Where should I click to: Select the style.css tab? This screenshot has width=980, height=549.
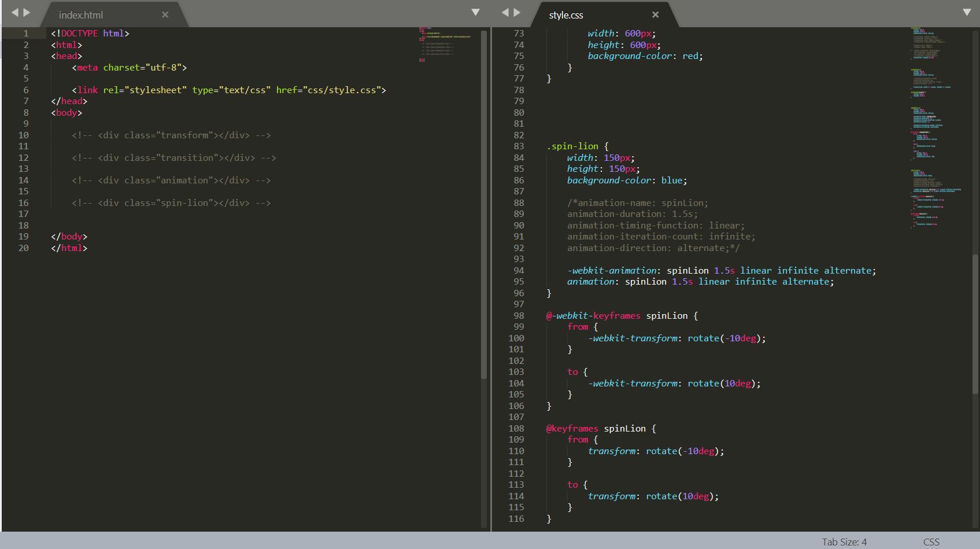(566, 15)
